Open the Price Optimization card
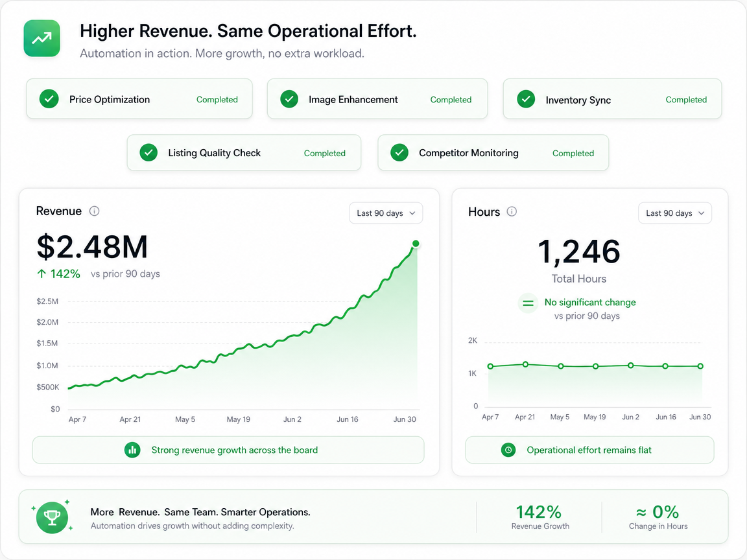 tap(139, 99)
